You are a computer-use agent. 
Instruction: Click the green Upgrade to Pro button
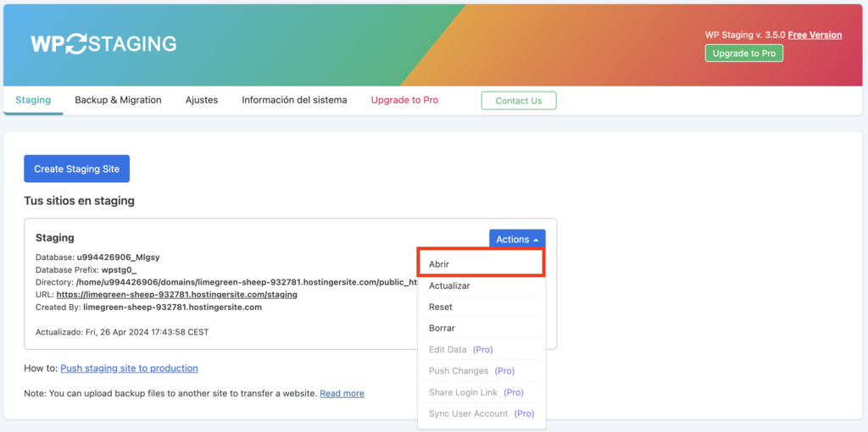click(744, 53)
